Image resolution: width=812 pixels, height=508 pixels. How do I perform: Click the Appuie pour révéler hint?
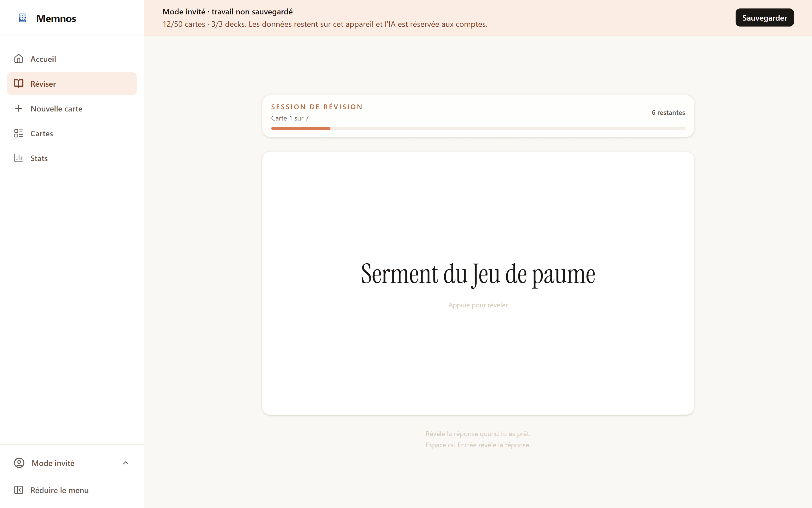click(478, 305)
